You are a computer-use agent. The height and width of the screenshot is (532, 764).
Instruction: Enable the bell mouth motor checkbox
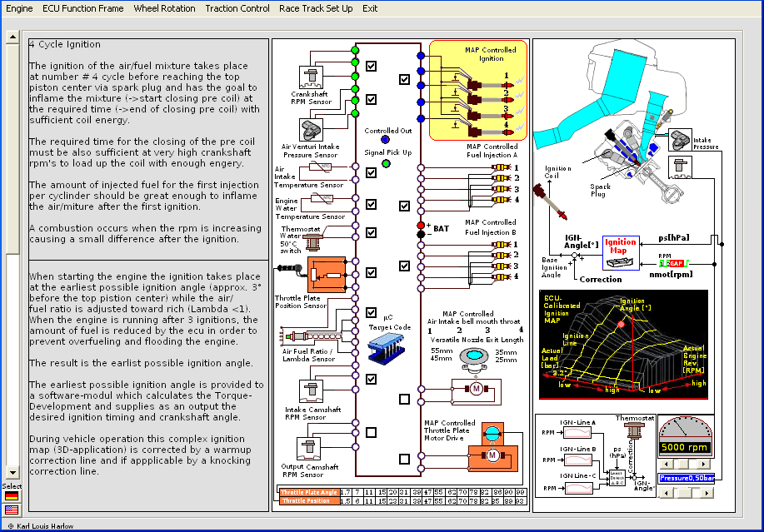click(x=404, y=399)
